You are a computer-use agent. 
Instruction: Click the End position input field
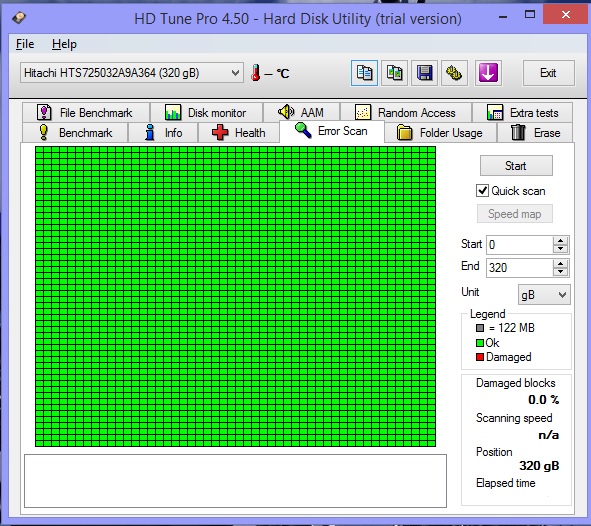tap(519, 268)
